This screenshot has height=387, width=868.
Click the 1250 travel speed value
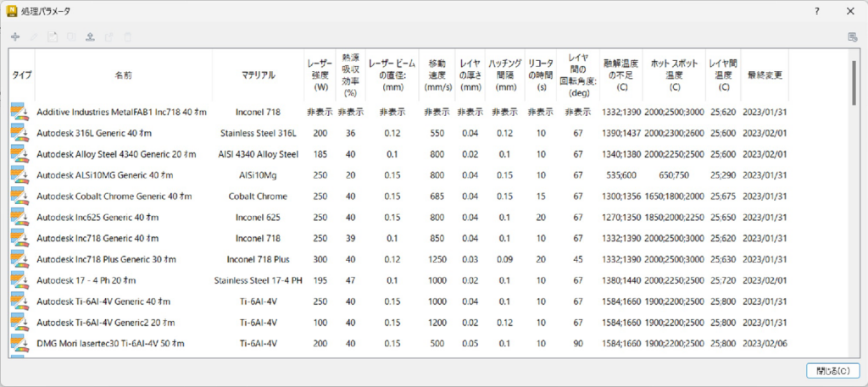point(437,259)
